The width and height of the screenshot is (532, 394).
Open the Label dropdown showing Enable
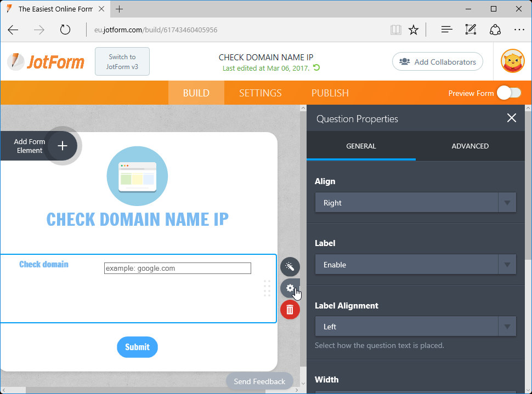point(415,265)
